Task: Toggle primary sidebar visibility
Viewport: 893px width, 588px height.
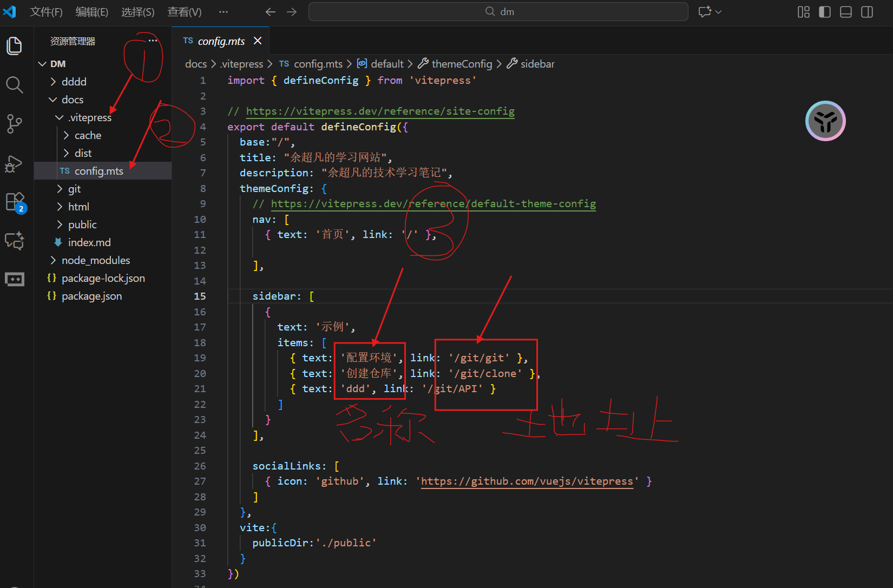Action: click(x=825, y=12)
